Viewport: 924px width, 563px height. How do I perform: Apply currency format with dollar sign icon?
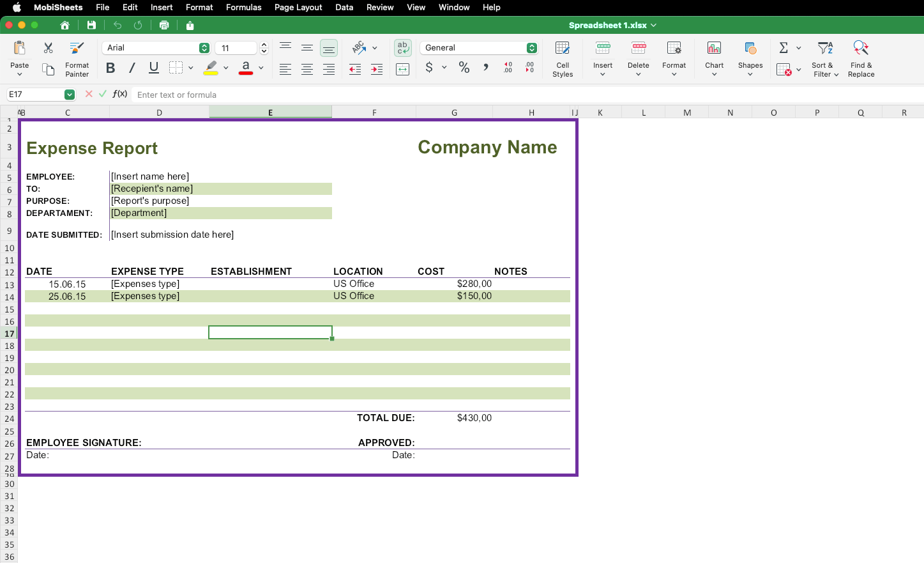[430, 67]
